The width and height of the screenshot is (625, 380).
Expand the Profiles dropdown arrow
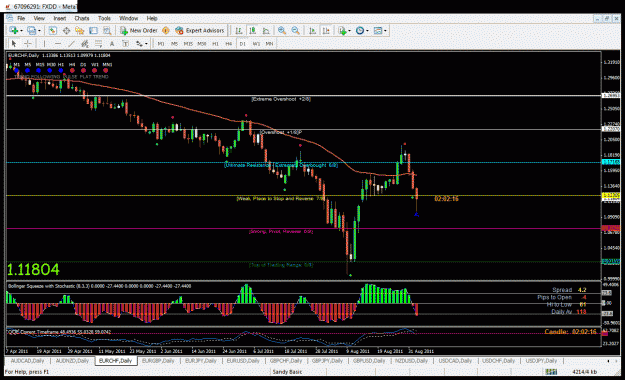(x=39, y=31)
